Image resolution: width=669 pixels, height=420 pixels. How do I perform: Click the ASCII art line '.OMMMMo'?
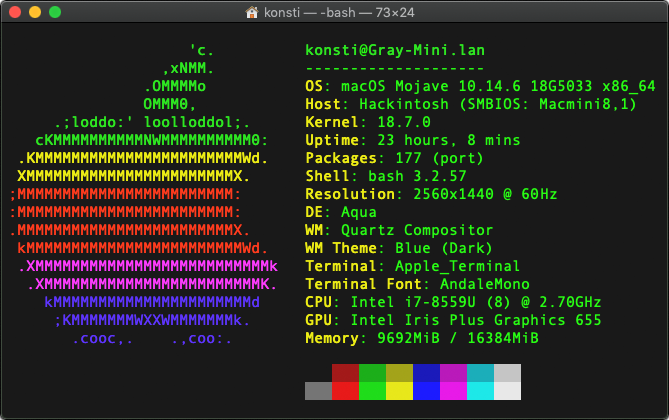[x=175, y=86]
